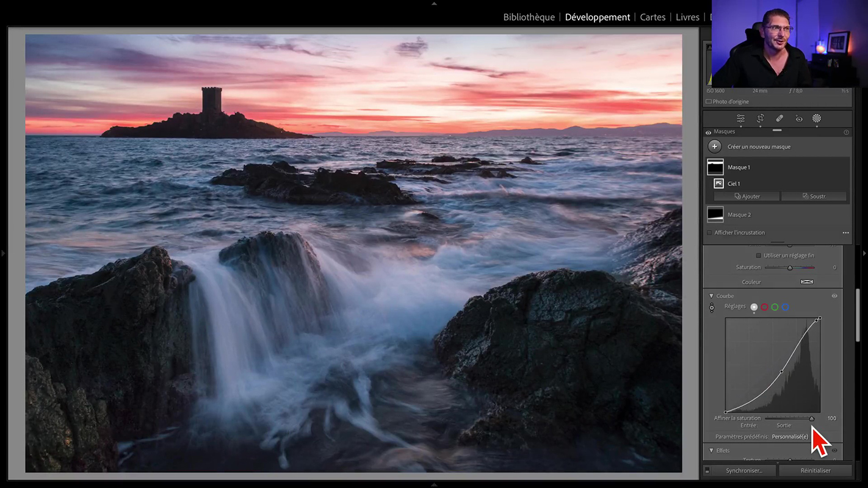
Task: Select the Crop and rotate tool
Action: (x=760, y=118)
